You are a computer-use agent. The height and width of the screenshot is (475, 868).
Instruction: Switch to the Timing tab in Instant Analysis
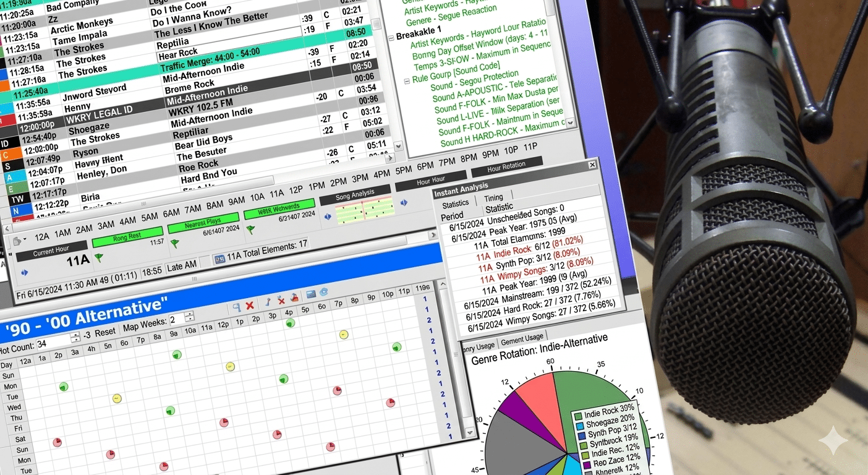tap(495, 197)
